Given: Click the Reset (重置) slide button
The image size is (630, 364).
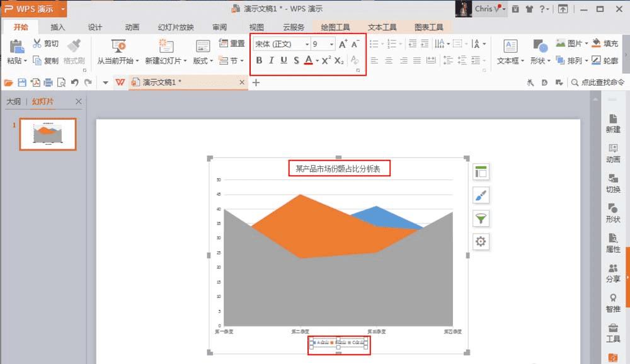Looking at the screenshot, I should click(231, 43).
